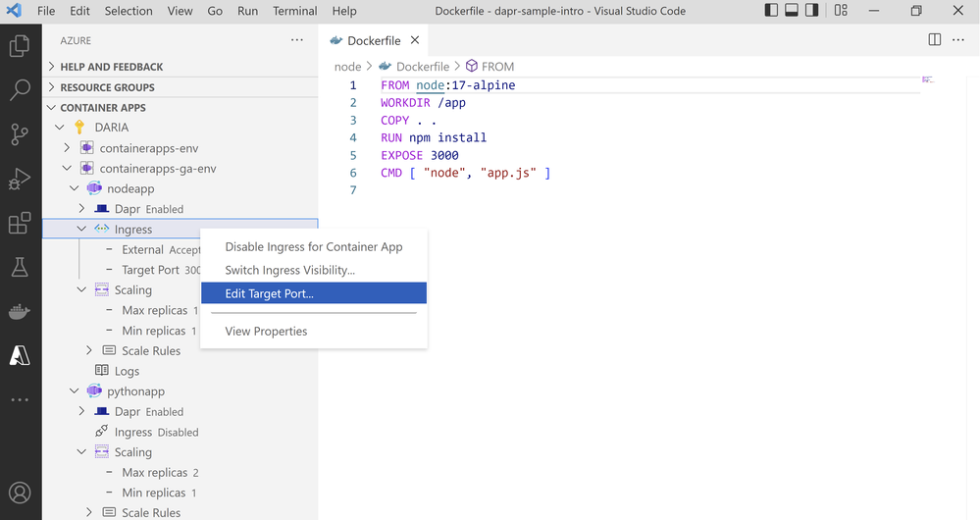Image resolution: width=980 pixels, height=520 pixels.
Task: Open the View menu
Action: click(x=180, y=11)
